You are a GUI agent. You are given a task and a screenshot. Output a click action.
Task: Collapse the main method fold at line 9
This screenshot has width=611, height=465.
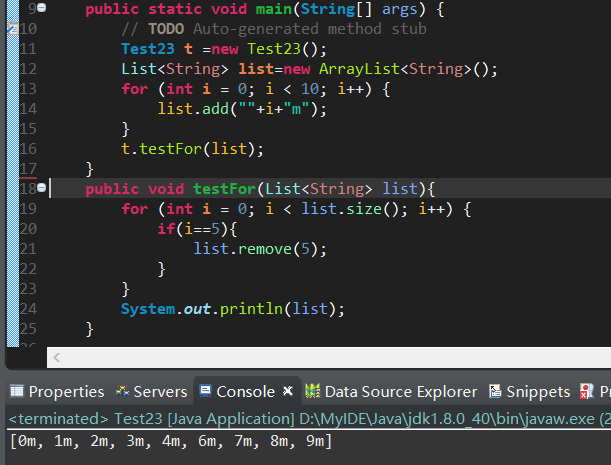click(x=41, y=7)
